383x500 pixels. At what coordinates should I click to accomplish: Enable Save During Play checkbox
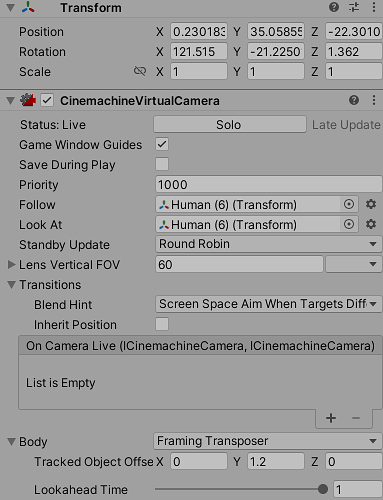(x=162, y=164)
